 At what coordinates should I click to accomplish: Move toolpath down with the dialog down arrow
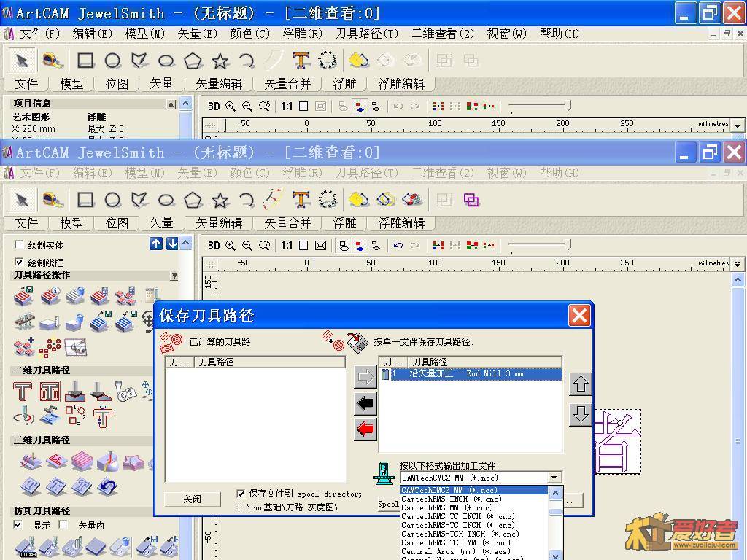[580, 414]
